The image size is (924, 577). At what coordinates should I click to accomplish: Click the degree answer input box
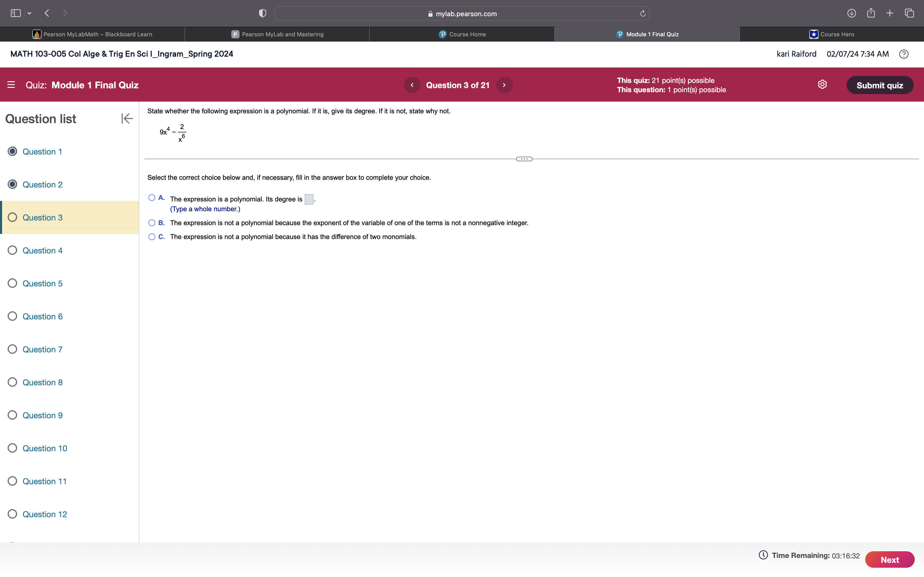tap(309, 199)
